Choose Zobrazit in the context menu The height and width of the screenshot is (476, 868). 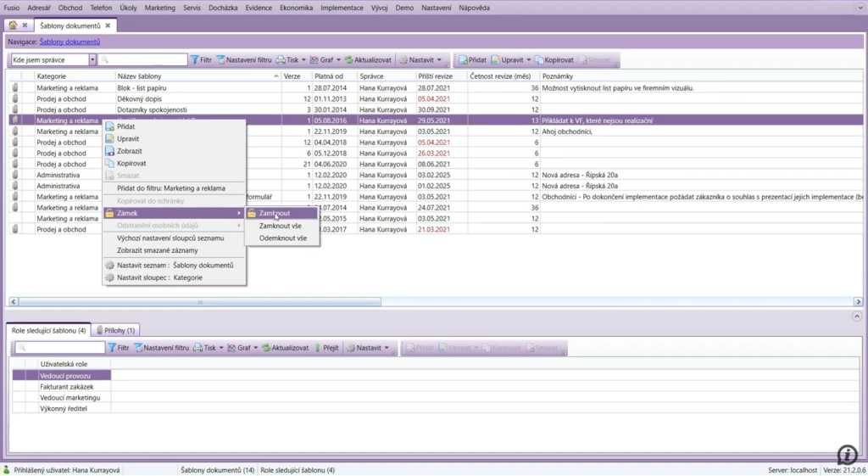tap(129, 150)
